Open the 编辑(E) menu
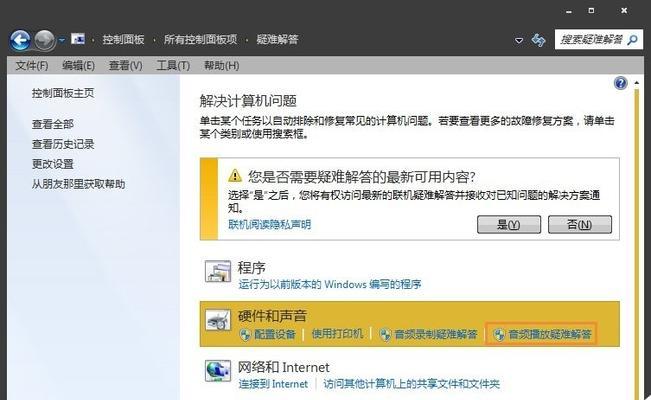 (x=78, y=65)
